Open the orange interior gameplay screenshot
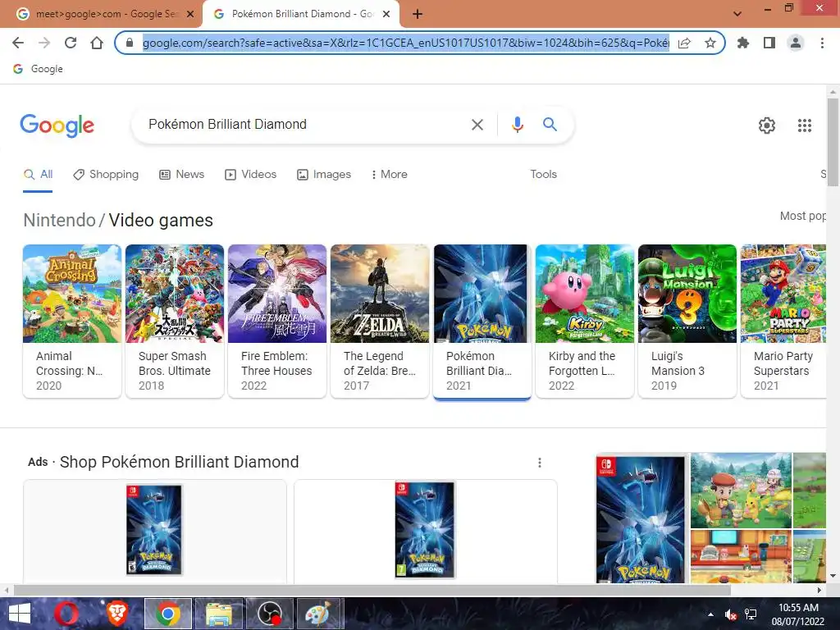The width and height of the screenshot is (840, 630). [741, 556]
